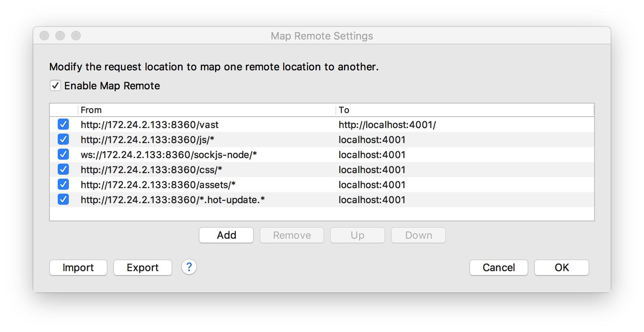Click the Export button

(x=142, y=268)
